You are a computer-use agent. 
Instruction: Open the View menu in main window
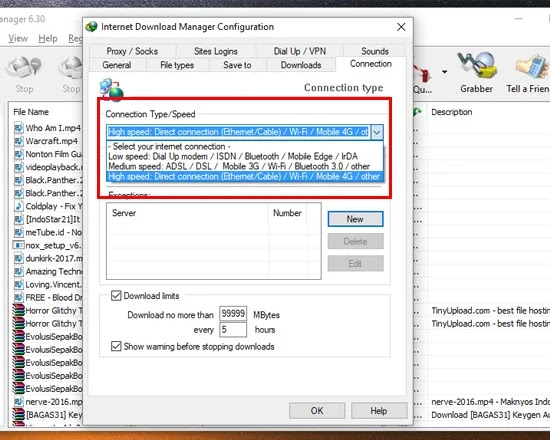[x=18, y=38]
